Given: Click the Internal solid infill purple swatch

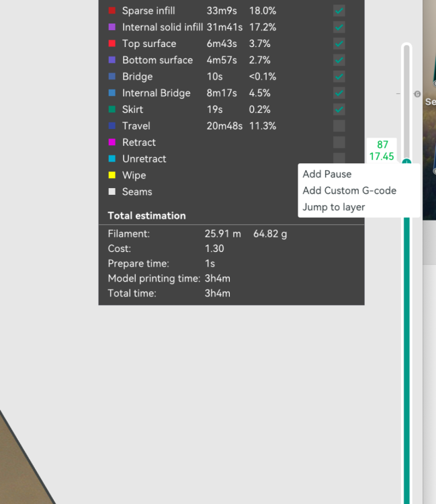Looking at the screenshot, I should (x=112, y=27).
